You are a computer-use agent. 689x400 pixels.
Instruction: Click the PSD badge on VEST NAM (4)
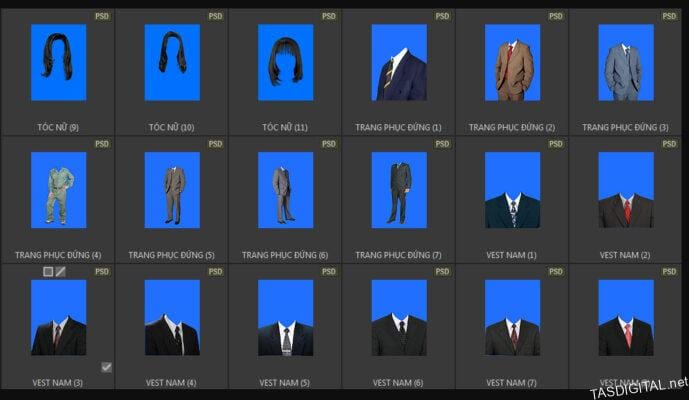[x=215, y=272]
